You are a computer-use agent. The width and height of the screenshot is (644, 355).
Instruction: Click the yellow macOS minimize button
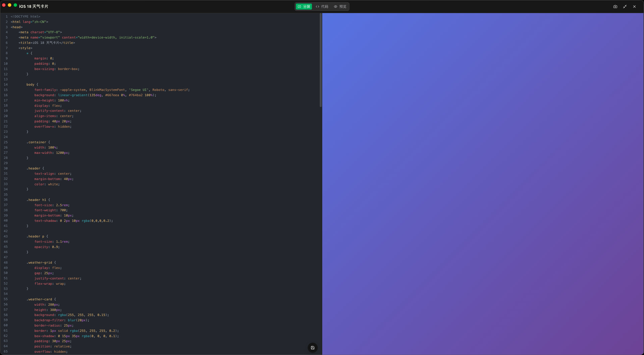[9, 5]
